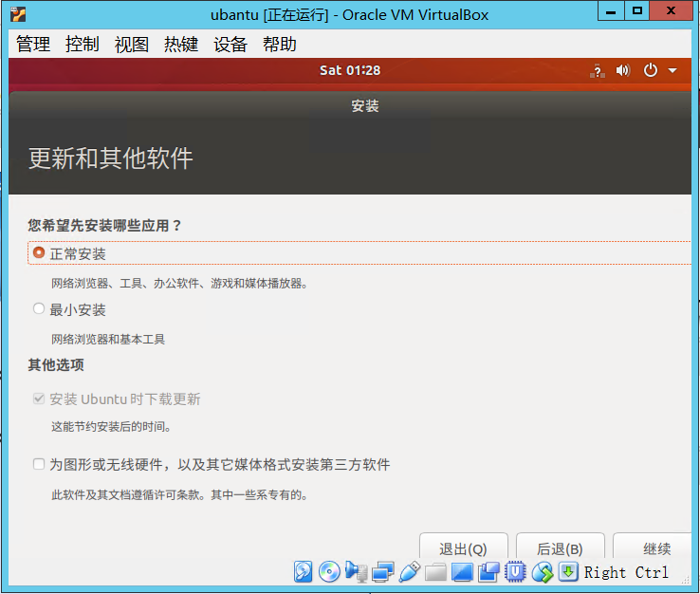Viewport: 700px width, 594px height.
Task: Click the Ubuntu power icon
Action: (x=650, y=70)
